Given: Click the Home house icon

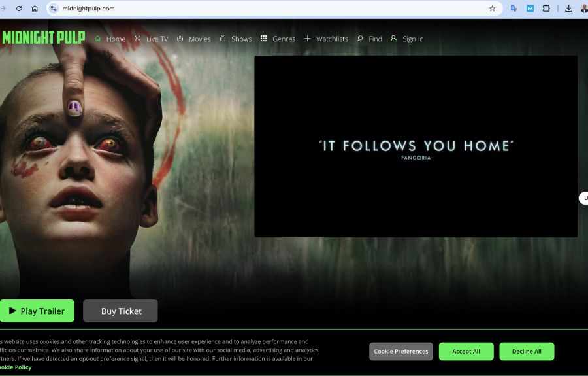Looking at the screenshot, I should tap(98, 39).
